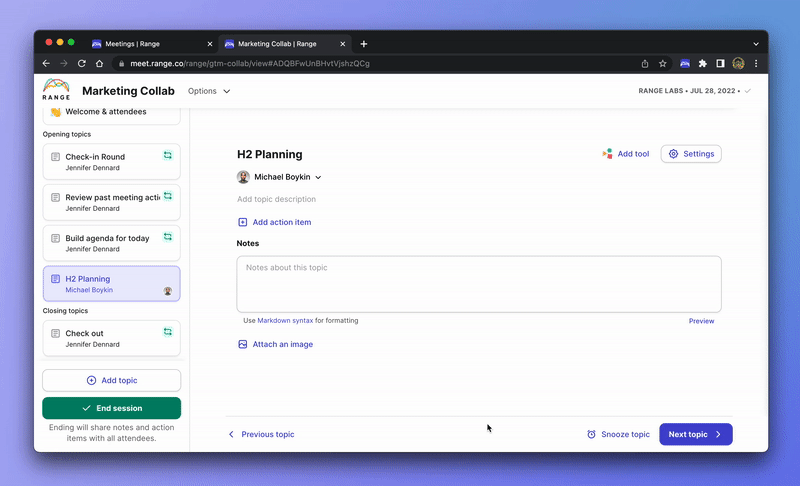800x486 pixels.
Task: Click the green End session button
Action: [112, 408]
